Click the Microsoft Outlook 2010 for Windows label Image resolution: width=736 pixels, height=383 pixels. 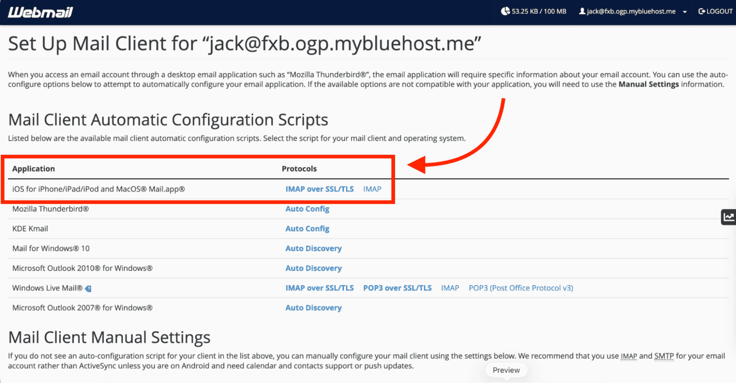82,268
